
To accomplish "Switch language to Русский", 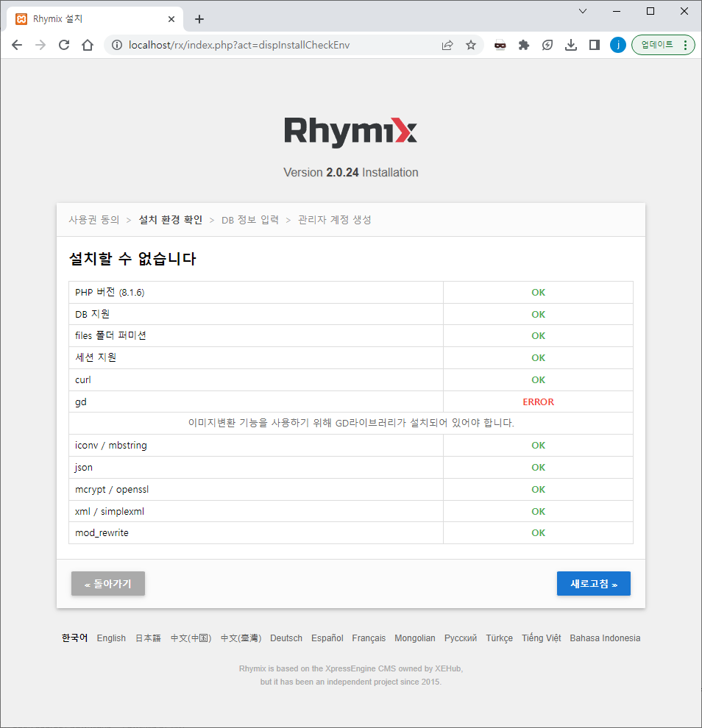I will (x=461, y=638).
